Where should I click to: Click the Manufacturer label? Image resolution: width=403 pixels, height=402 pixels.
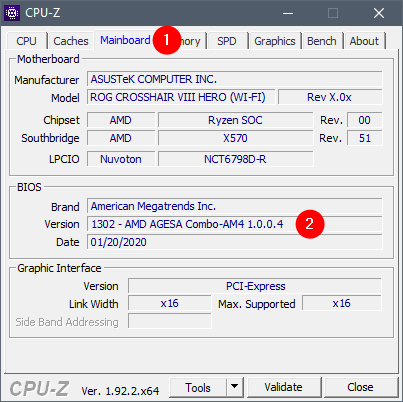click(47, 80)
